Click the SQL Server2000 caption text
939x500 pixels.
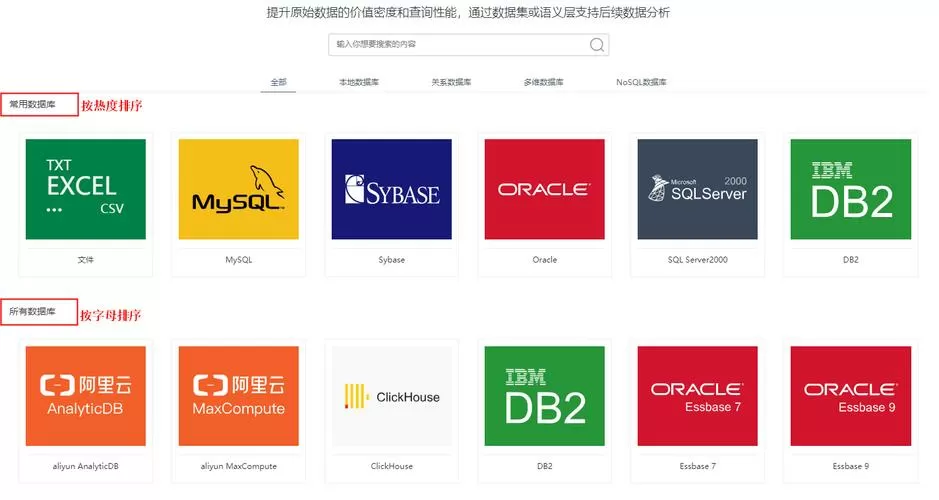(698, 260)
